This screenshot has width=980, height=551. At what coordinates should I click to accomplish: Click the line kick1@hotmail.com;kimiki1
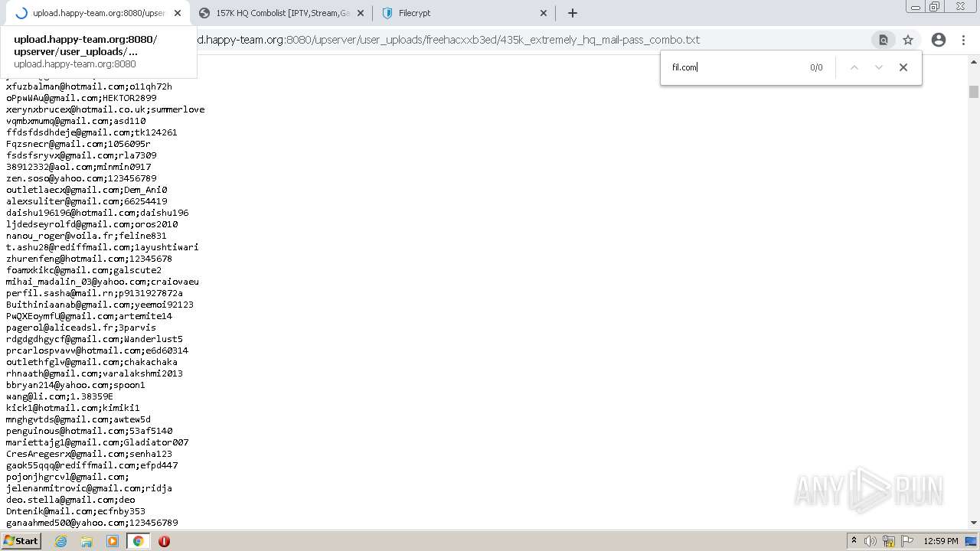point(73,408)
